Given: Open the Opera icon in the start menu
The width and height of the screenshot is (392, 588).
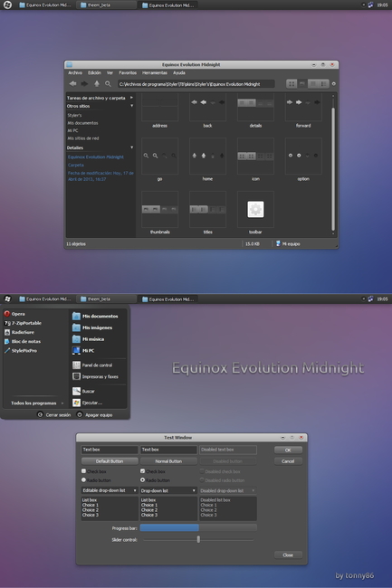Looking at the screenshot, I should click(6, 314).
